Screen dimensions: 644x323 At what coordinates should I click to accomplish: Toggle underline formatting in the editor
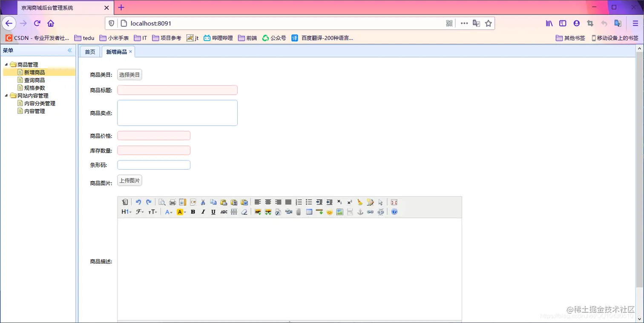pos(213,212)
